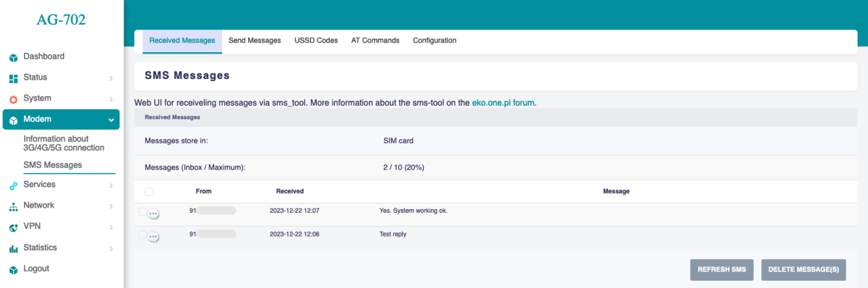Click the Statistics bar chart icon
The height and width of the screenshot is (288, 868).
[x=13, y=248]
